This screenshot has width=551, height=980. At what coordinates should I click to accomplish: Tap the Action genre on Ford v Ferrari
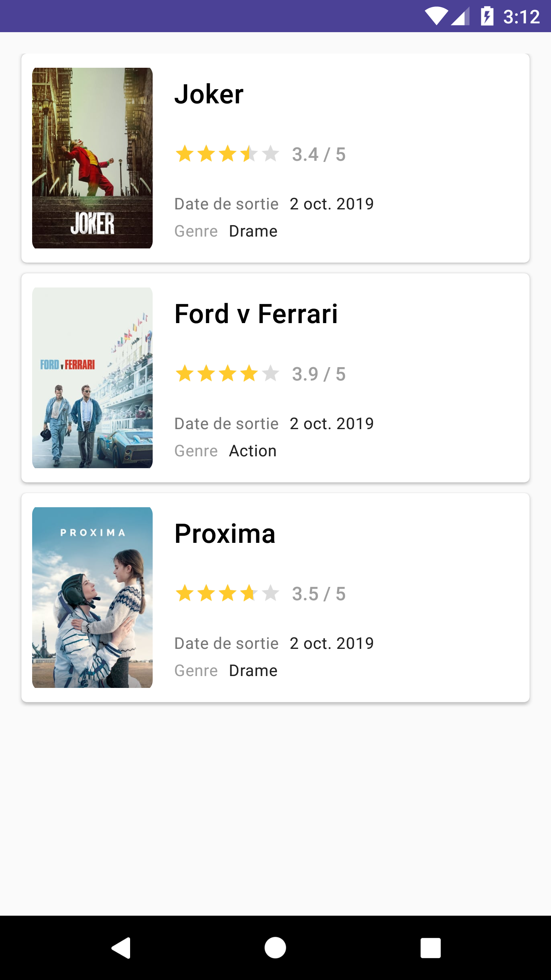[x=253, y=451]
